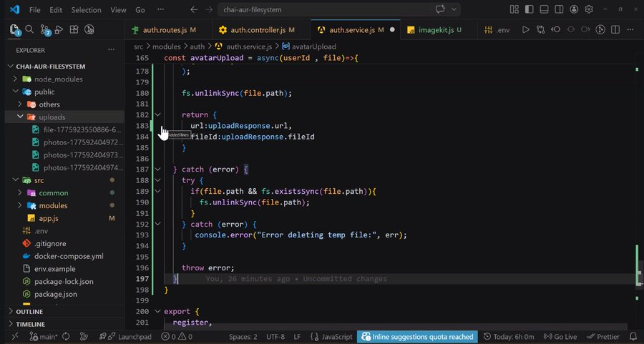Run the file with the play icon
Viewport: 644px width, 344px height.
(526, 29)
